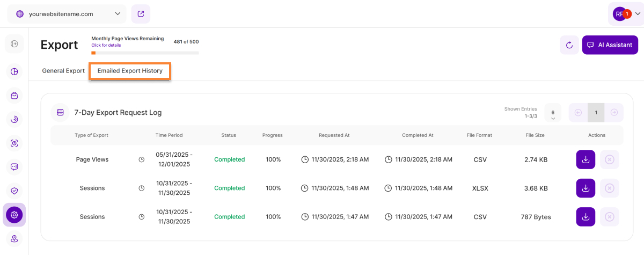Click the refresh icon beside AI Assistant
The width and height of the screenshot is (644, 255).
[x=569, y=45]
